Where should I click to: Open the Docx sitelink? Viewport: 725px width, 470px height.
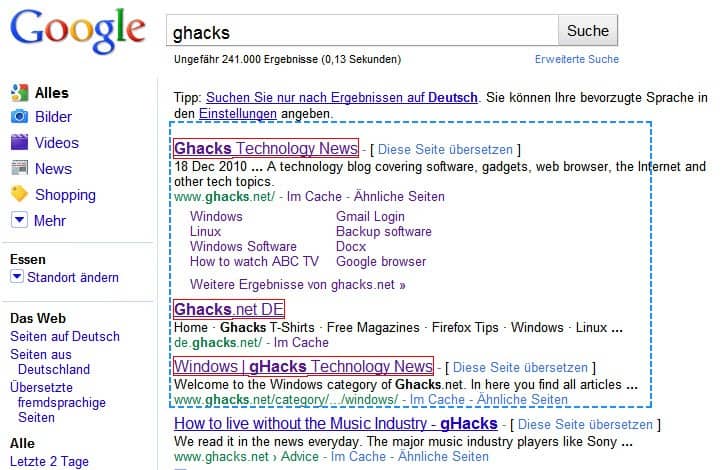(351, 246)
